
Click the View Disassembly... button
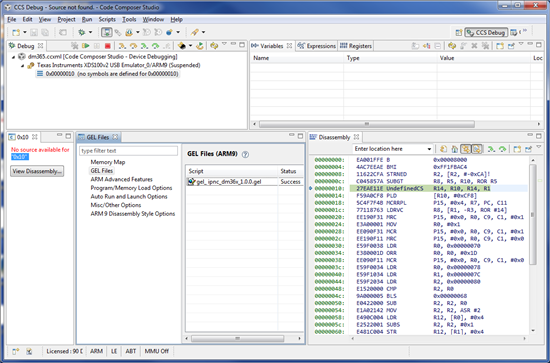pos(37,171)
